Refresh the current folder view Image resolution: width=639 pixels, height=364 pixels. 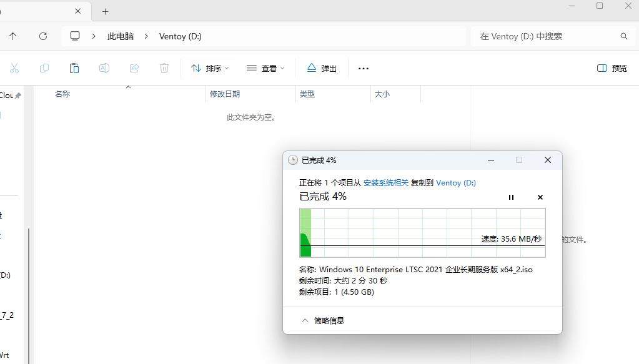tap(43, 36)
